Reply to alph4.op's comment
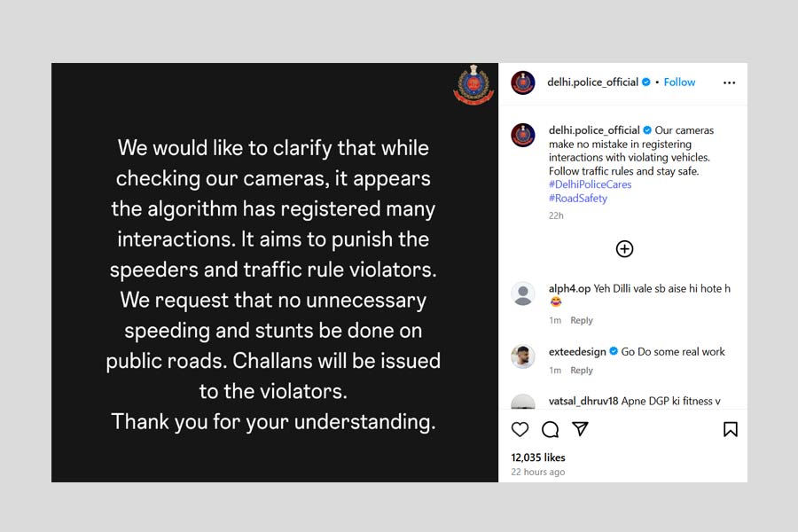This screenshot has height=532, width=798. coord(582,320)
